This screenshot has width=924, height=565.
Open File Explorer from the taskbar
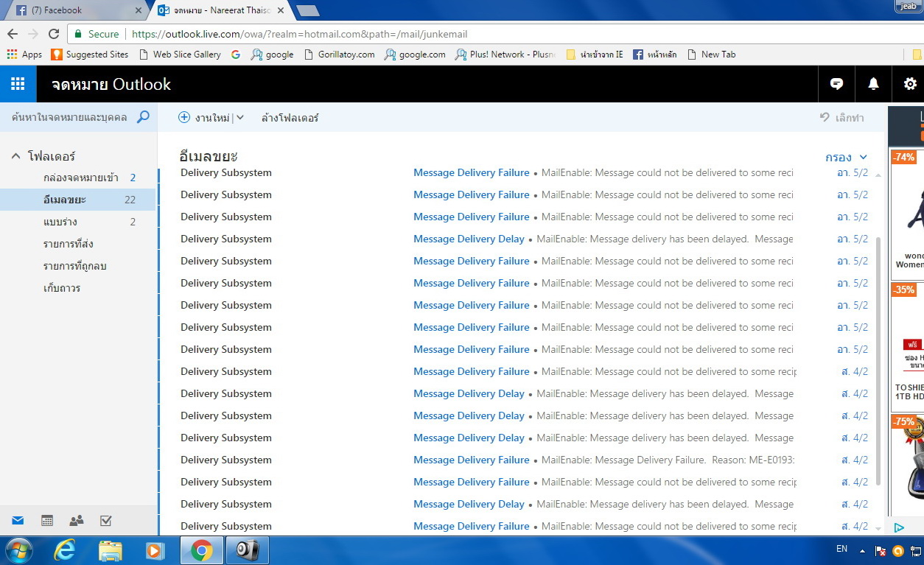[x=111, y=550]
